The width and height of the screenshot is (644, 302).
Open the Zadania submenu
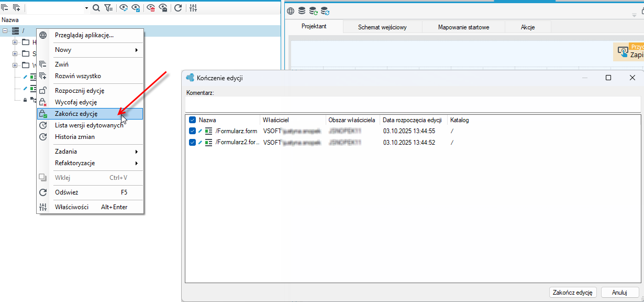click(x=90, y=152)
